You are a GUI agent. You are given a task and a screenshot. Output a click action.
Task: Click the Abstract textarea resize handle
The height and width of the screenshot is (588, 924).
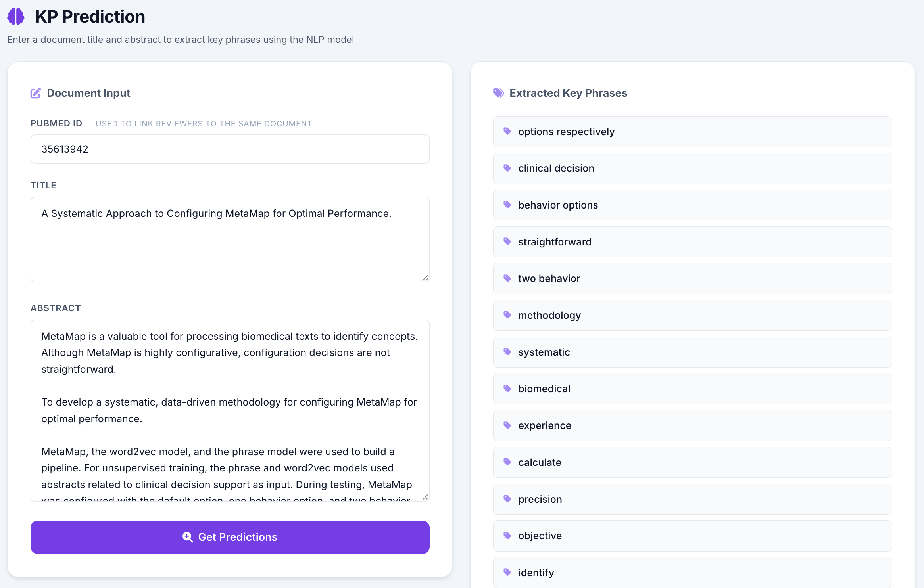click(425, 497)
